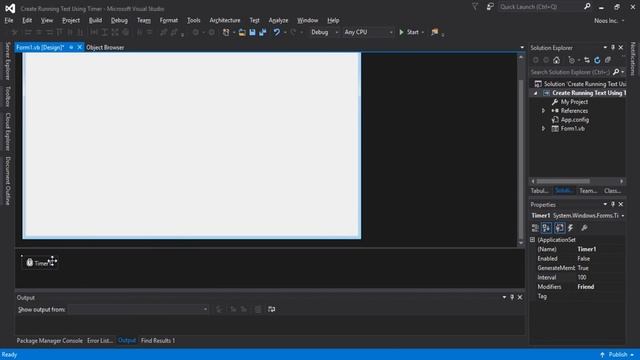Select the Solution root node
The image size is (640, 360).
click(x=580, y=84)
